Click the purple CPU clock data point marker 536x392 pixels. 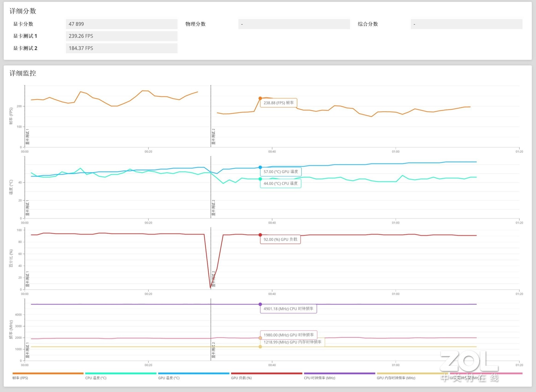[x=260, y=304]
